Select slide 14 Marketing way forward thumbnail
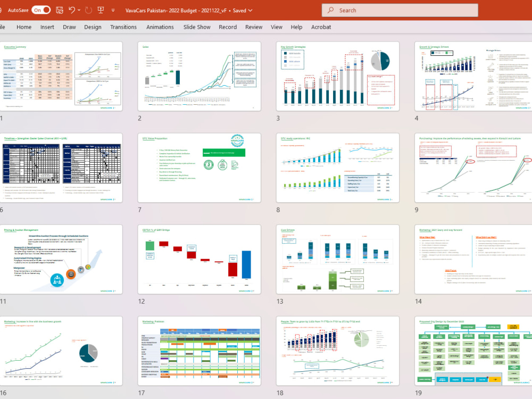 (473, 260)
